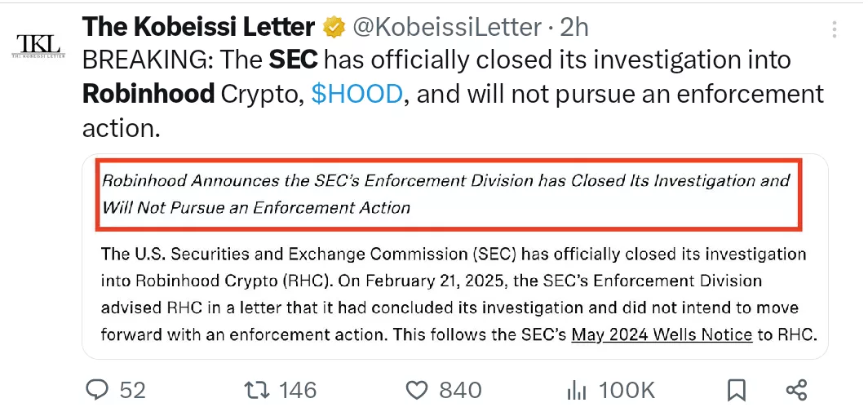The height and width of the screenshot is (416, 868).
Task: Click the share icon at bottom right
Action: (796, 390)
